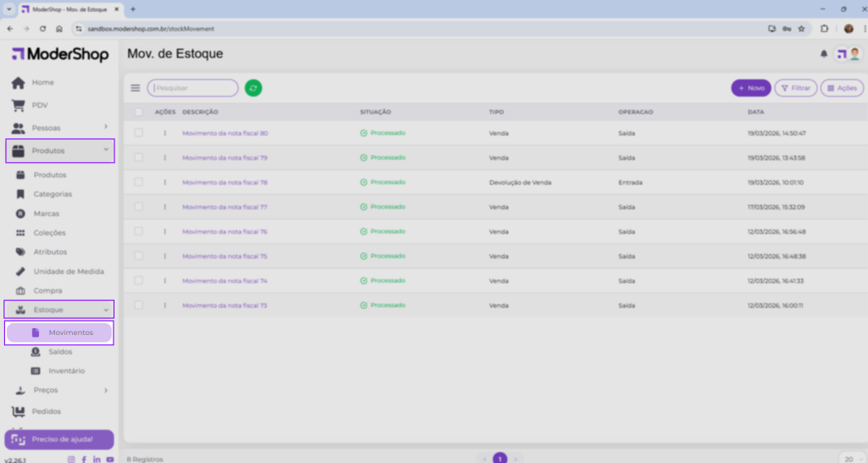Image resolution: width=868 pixels, height=463 pixels.
Task: Open the Instagram icon in footer
Action: pos(71,459)
